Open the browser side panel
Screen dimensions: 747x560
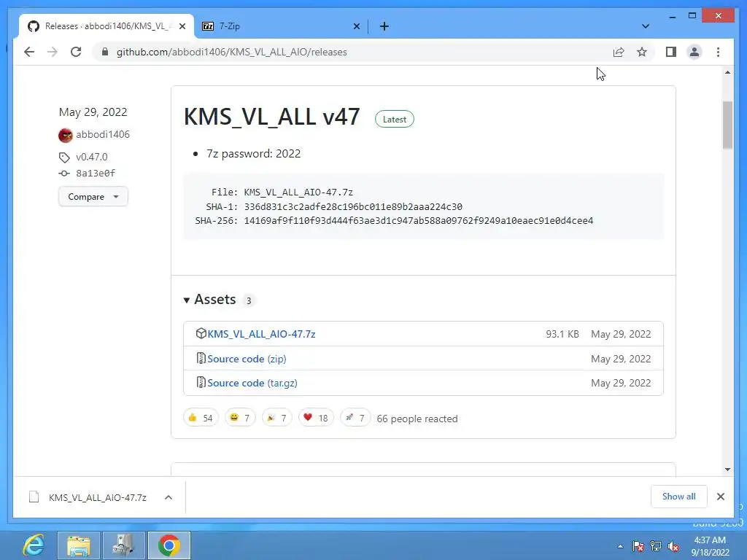pos(671,52)
